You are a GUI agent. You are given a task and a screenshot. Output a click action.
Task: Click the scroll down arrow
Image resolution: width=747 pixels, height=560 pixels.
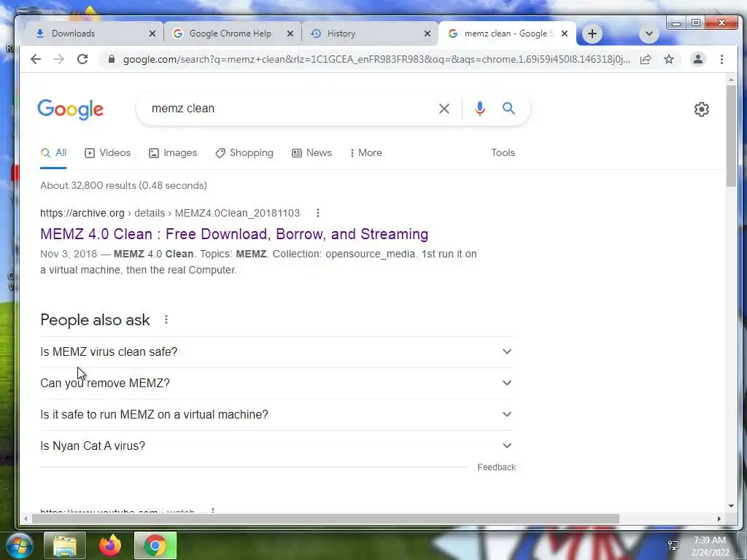coord(731,506)
